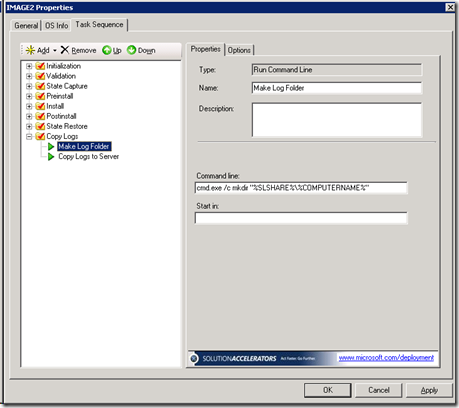
Task: Click the Remove X icon
Action: click(x=65, y=50)
